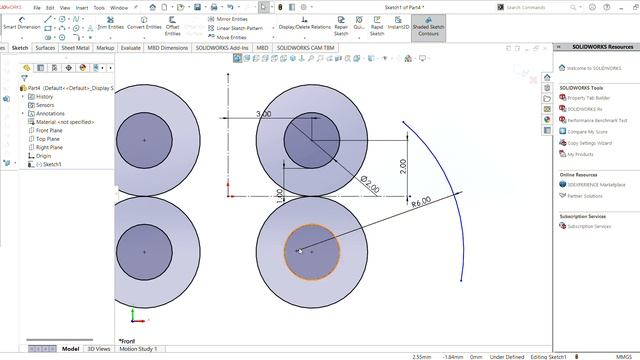
Task: Open Linear Sketch Pattern dropdown arrow
Action: tap(273, 28)
